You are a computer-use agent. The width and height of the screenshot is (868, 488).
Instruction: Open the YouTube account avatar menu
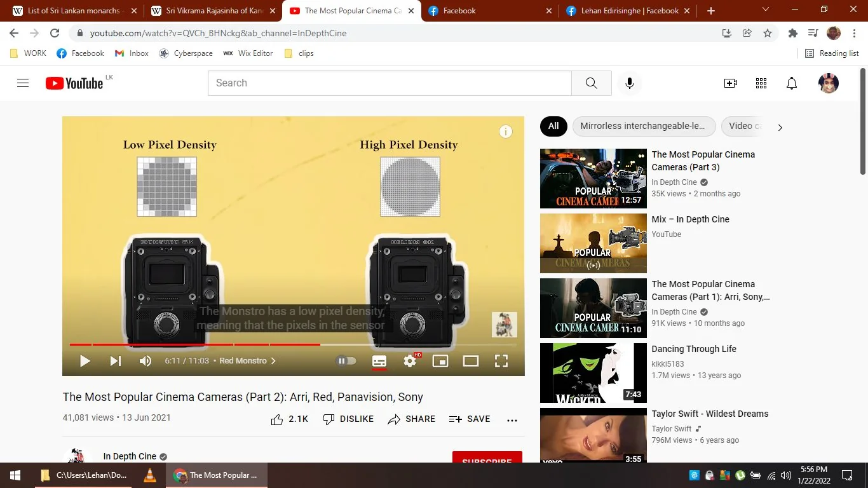pos(829,83)
